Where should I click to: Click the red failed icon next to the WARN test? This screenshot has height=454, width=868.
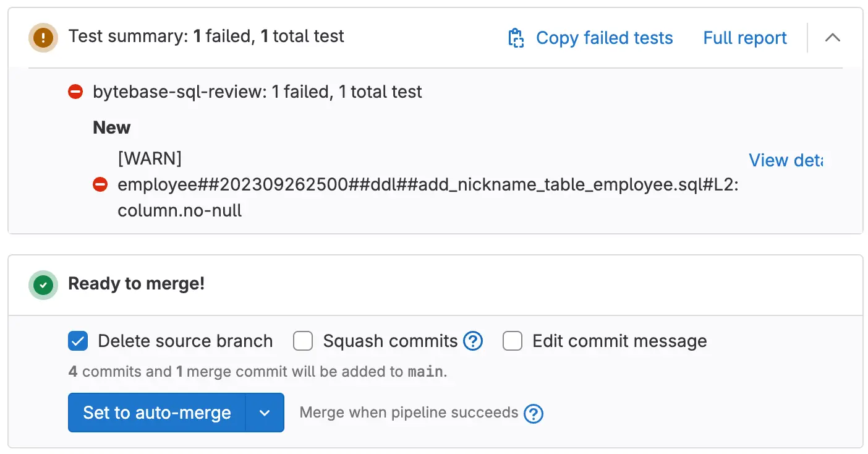(100, 184)
